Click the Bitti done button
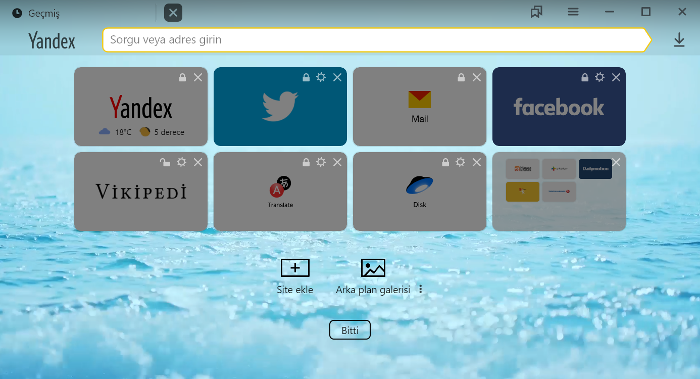Screen dimensions: 700x379 [x=350, y=330]
